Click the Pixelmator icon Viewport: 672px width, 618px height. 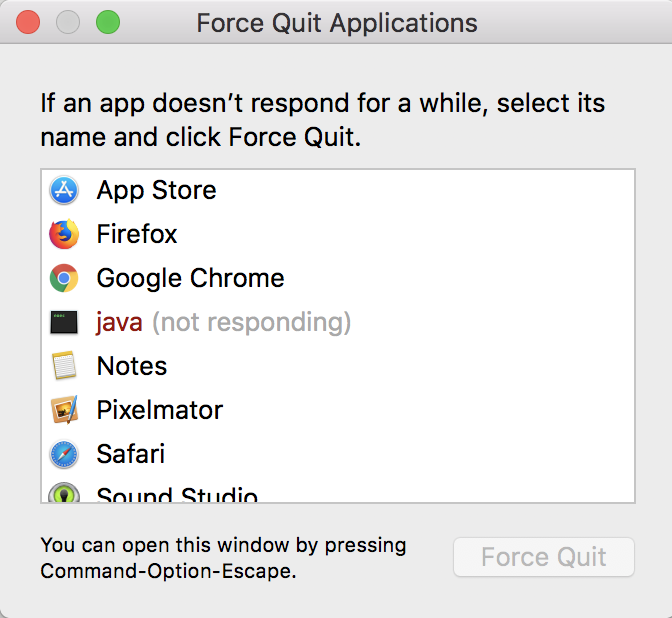64,410
